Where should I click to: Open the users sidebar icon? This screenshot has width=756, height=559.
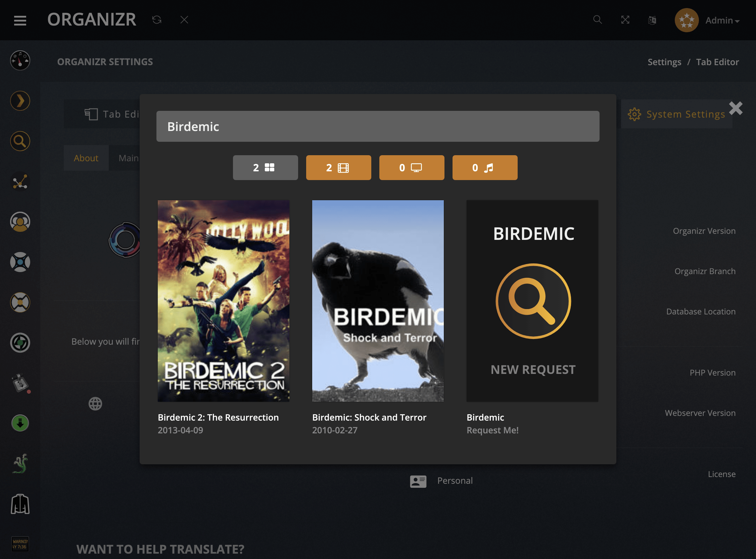click(20, 222)
